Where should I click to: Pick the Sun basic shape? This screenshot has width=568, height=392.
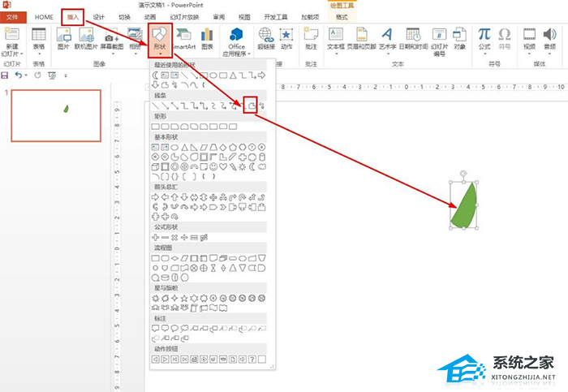(x=243, y=166)
